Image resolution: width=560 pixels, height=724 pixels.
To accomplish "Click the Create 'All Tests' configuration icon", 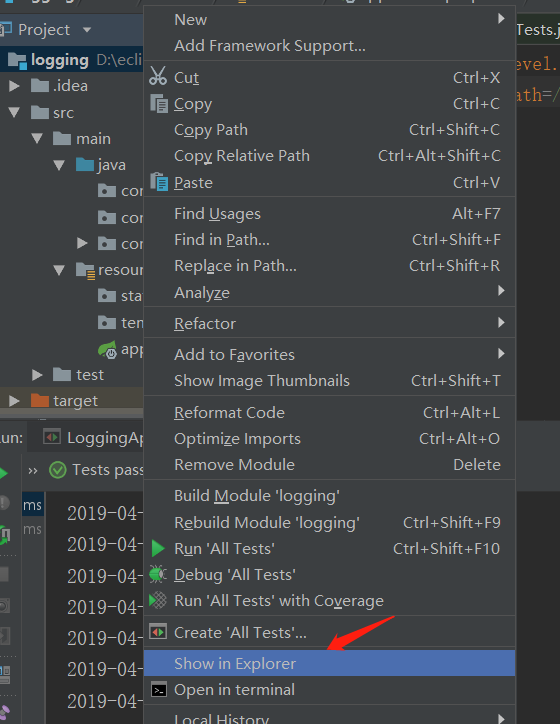I will point(158,631).
